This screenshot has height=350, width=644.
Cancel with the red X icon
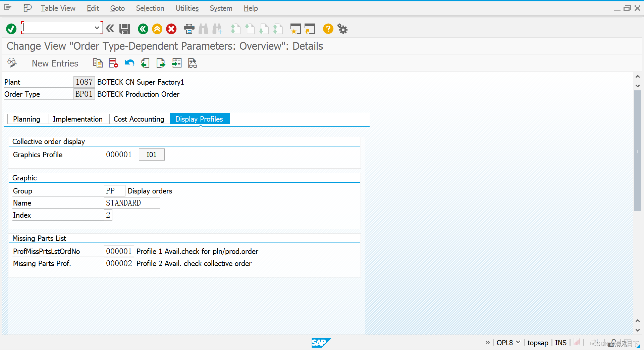point(171,29)
